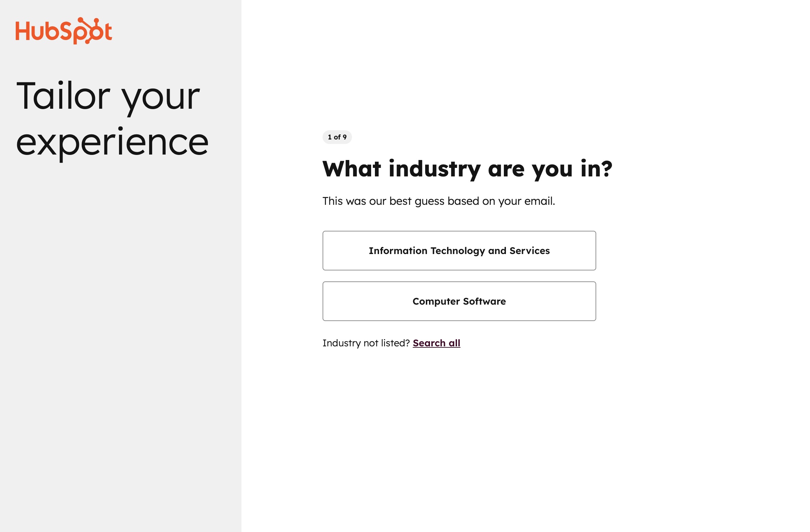The image size is (810, 532).
Task: Click the word Computer in second option
Action: 436,302
